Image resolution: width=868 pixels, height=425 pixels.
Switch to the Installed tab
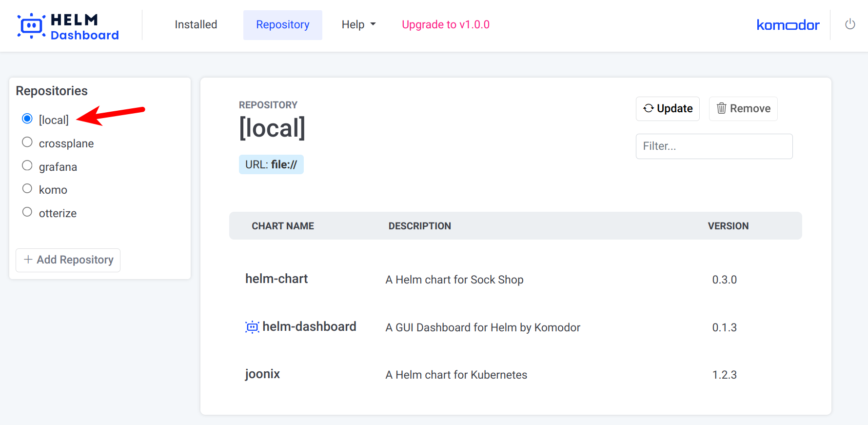pyautogui.click(x=196, y=24)
